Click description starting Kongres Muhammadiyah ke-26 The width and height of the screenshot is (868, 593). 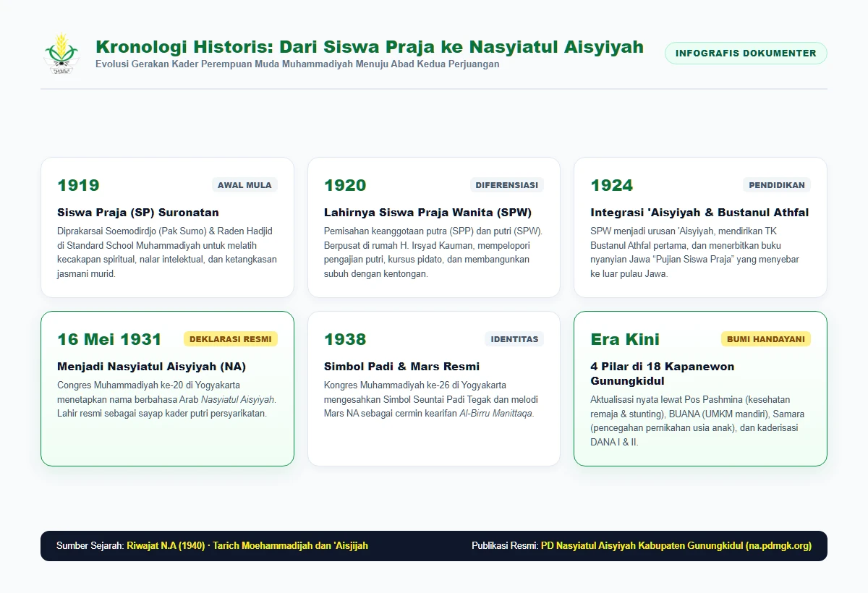tap(432, 399)
